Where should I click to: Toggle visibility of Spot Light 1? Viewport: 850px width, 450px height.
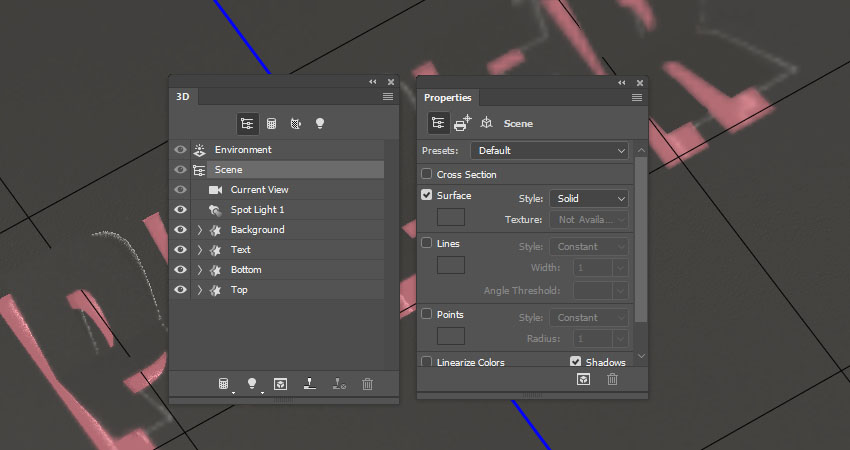181,210
